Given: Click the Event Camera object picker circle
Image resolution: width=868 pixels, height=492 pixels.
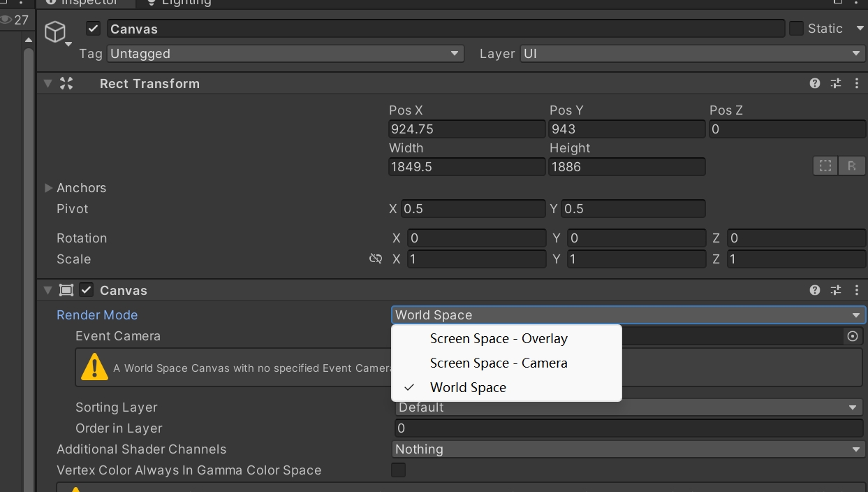Looking at the screenshot, I should tap(853, 336).
